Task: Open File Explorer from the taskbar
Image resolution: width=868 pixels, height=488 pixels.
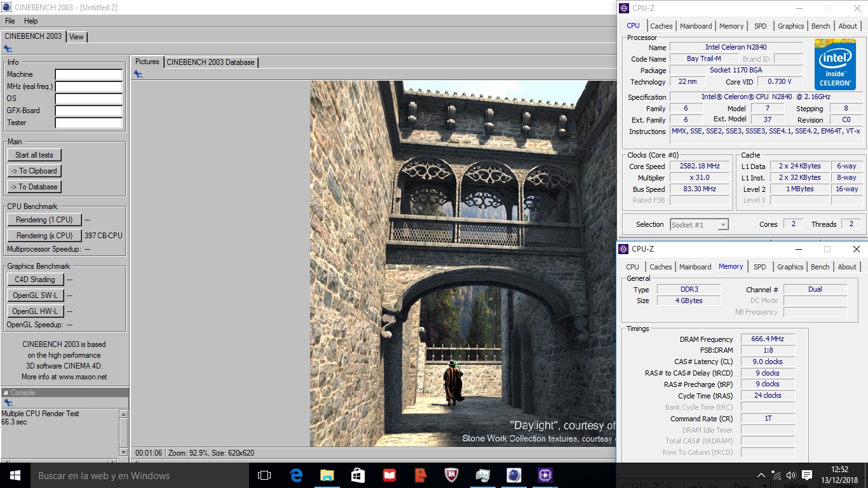Action: 327,475
